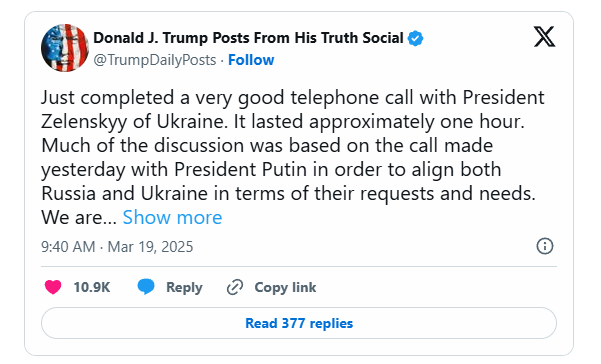The width and height of the screenshot is (601, 364).
Task: Click the blue reply bubble icon
Action: (146, 287)
